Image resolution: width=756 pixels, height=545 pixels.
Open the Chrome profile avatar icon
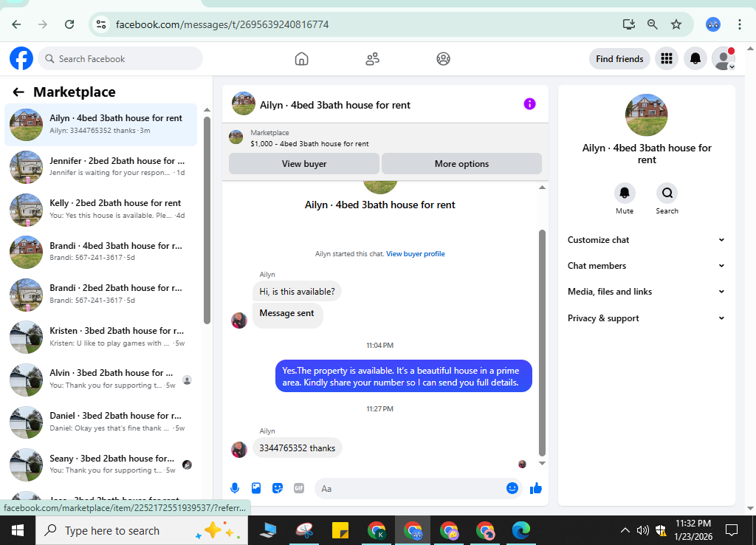712,24
